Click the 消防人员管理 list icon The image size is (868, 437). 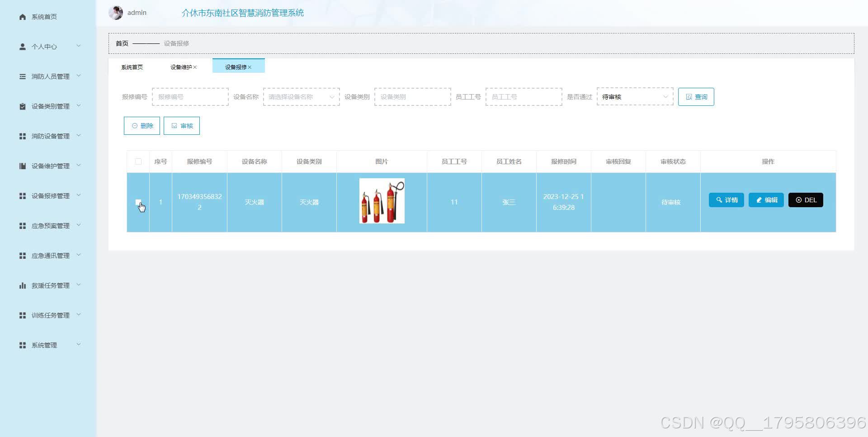(23, 76)
